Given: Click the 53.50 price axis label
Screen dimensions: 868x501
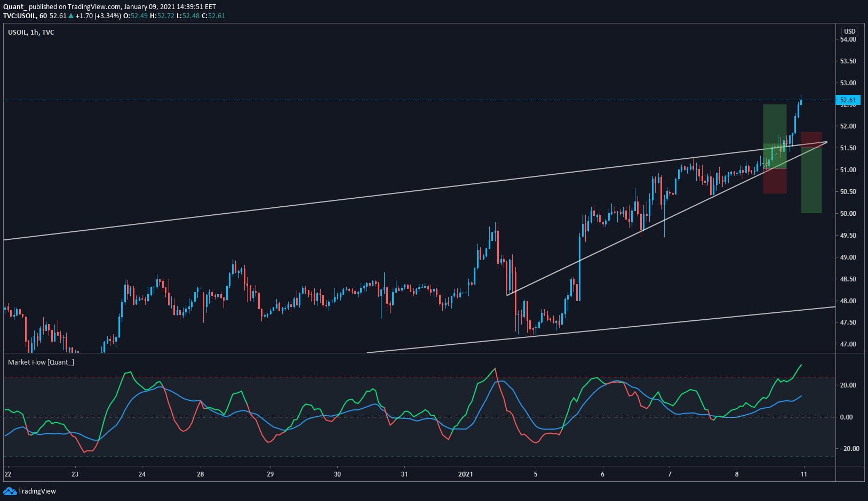Looking at the screenshot, I should point(848,61).
